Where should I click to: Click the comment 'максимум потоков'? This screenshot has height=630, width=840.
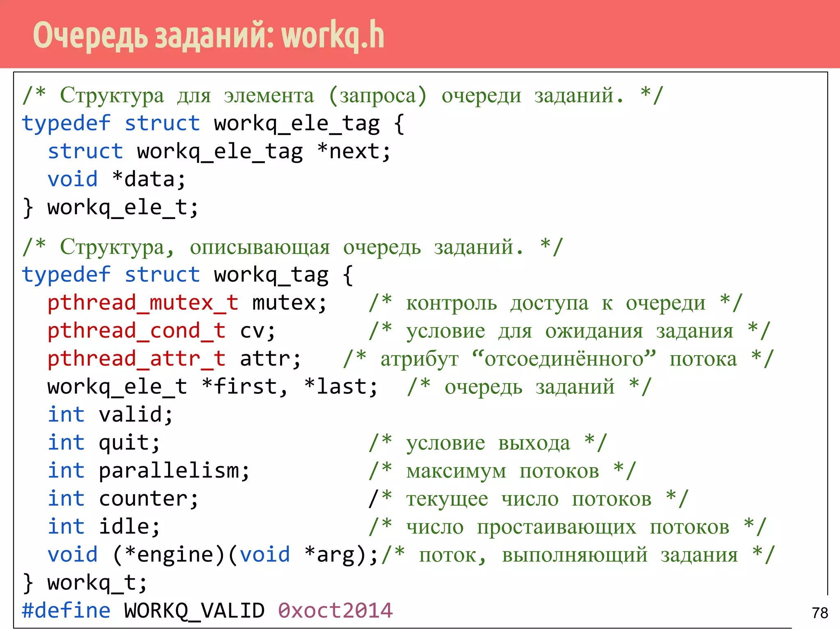(503, 471)
